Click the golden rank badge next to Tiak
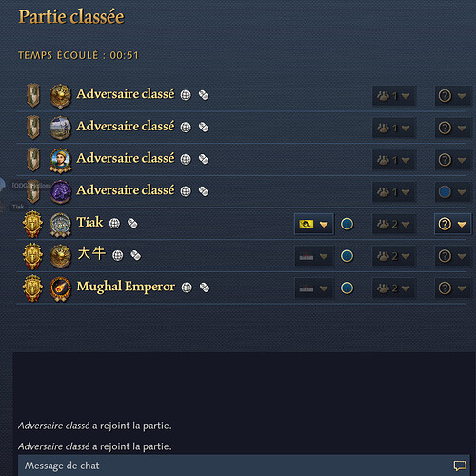 (32, 224)
